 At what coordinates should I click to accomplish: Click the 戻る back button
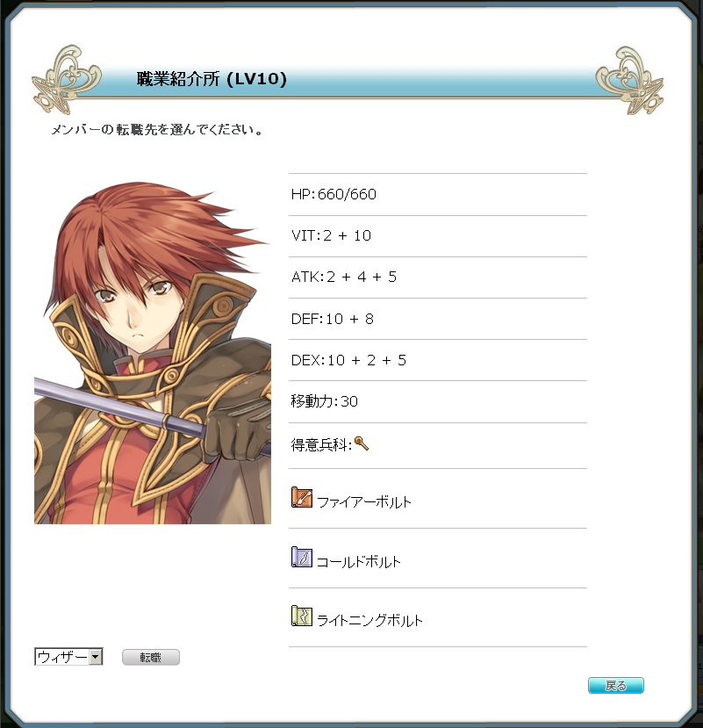coord(616,685)
